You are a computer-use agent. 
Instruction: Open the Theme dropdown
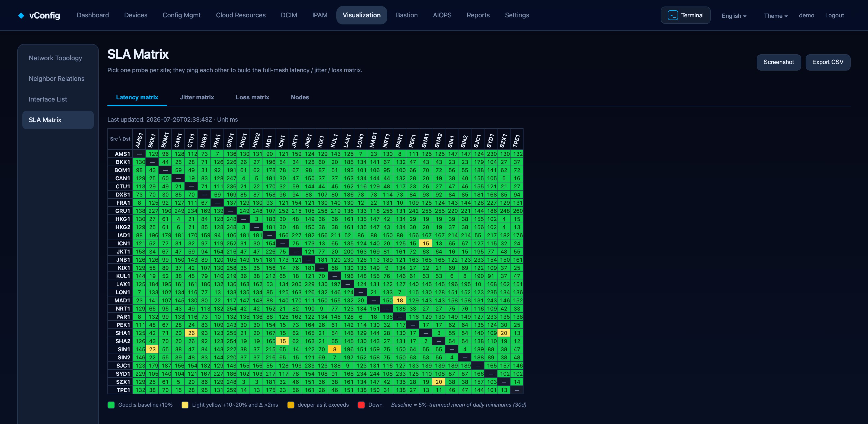pos(776,15)
